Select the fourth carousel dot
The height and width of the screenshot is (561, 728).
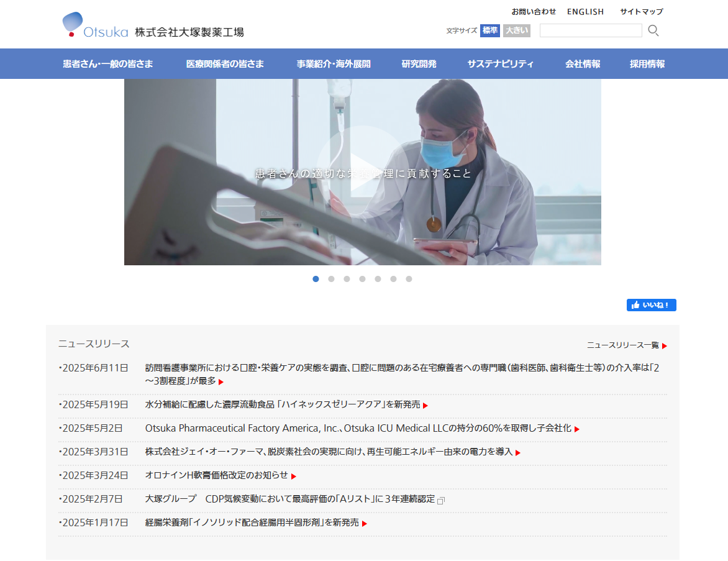point(362,279)
